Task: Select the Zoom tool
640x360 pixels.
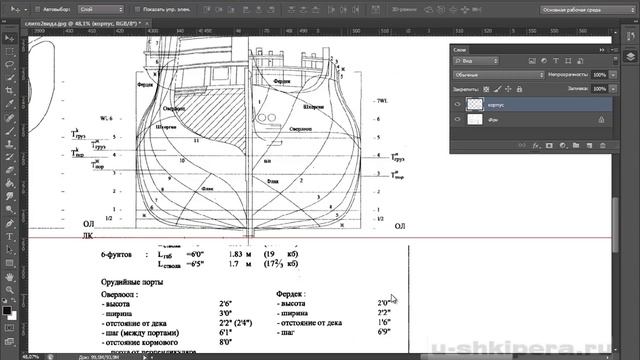Action: [x=9, y=289]
